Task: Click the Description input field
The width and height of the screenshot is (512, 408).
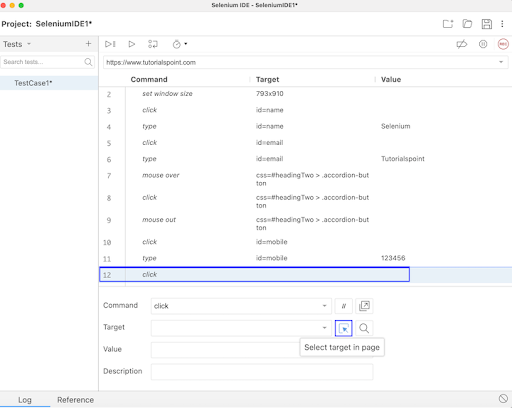Action: click(x=262, y=372)
